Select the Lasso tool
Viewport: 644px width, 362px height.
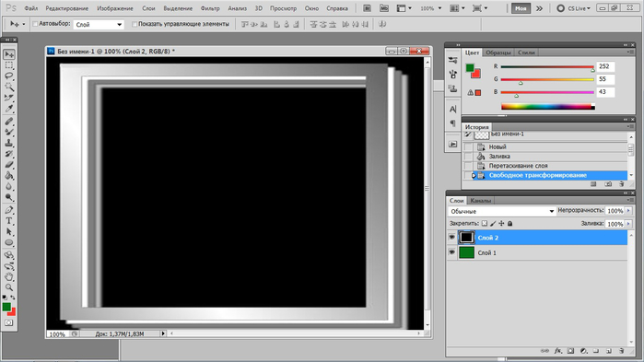pos(9,76)
